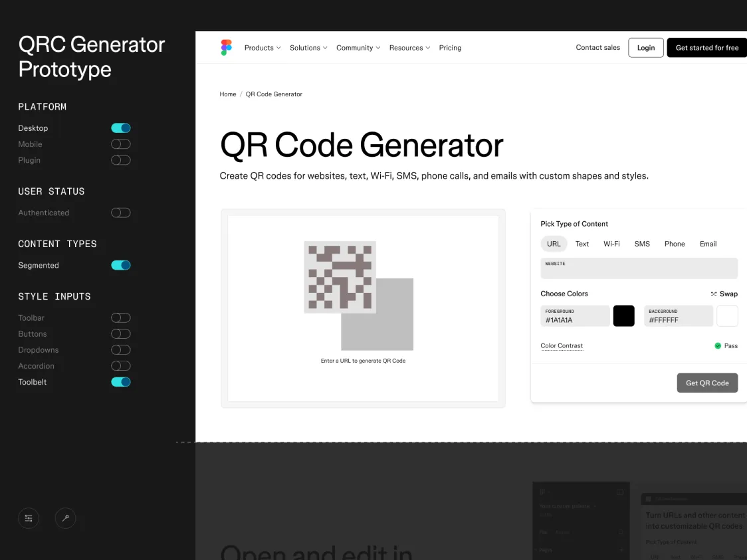
Task: Click the Website URL input field
Action: [x=638, y=268]
